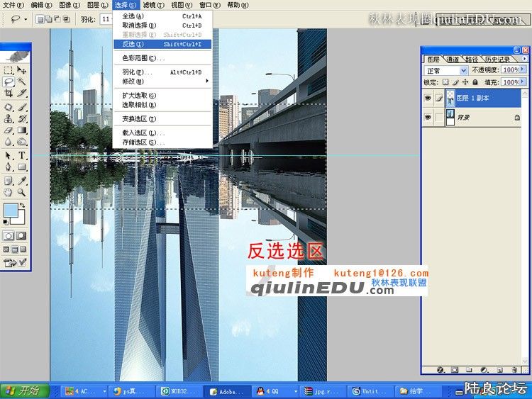Screen dimensions: 532x399
Task: Choose the Eraser tool
Action: pos(9,130)
